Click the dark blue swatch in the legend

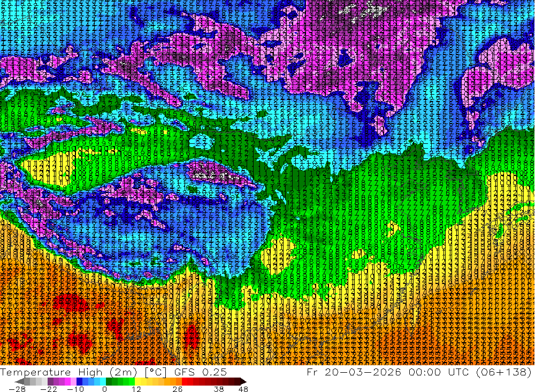click(x=79, y=382)
